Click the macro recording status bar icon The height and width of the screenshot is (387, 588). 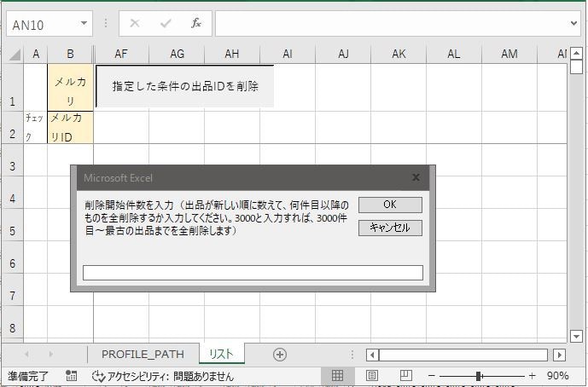[71, 376]
